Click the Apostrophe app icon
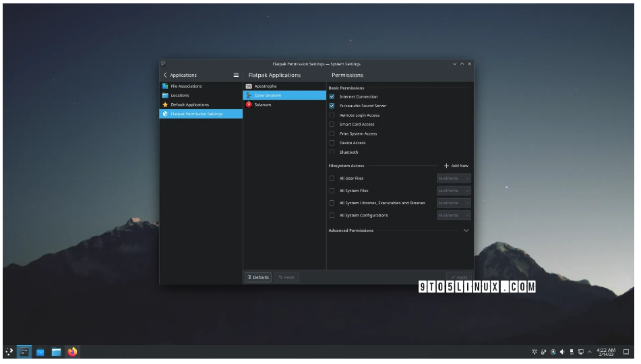The width and height of the screenshot is (641, 364). (249, 86)
